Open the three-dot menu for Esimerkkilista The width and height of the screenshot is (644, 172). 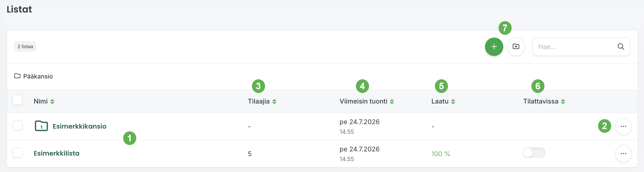(x=623, y=154)
